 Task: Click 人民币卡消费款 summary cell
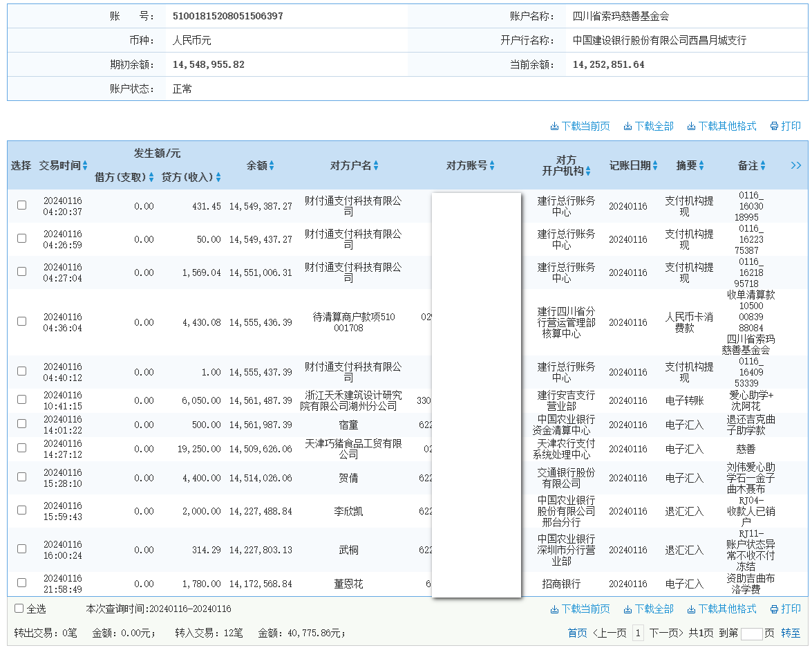point(689,322)
